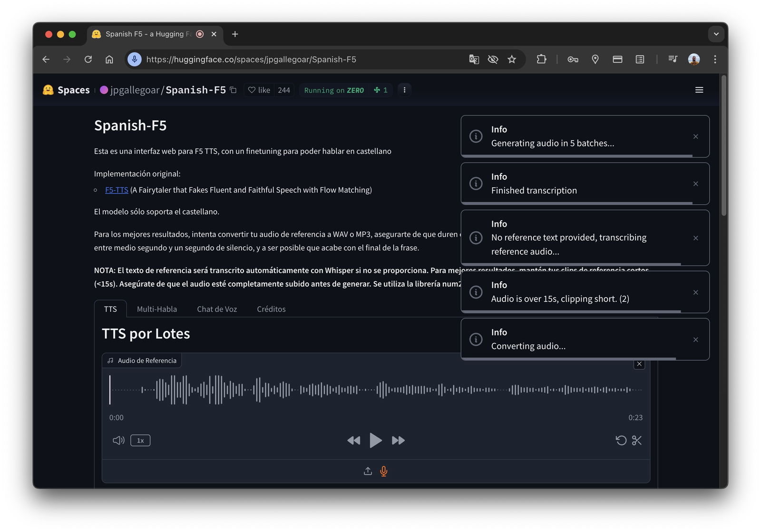The image size is (761, 532).
Task: Play the reference audio
Action: [x=376, y=440]
